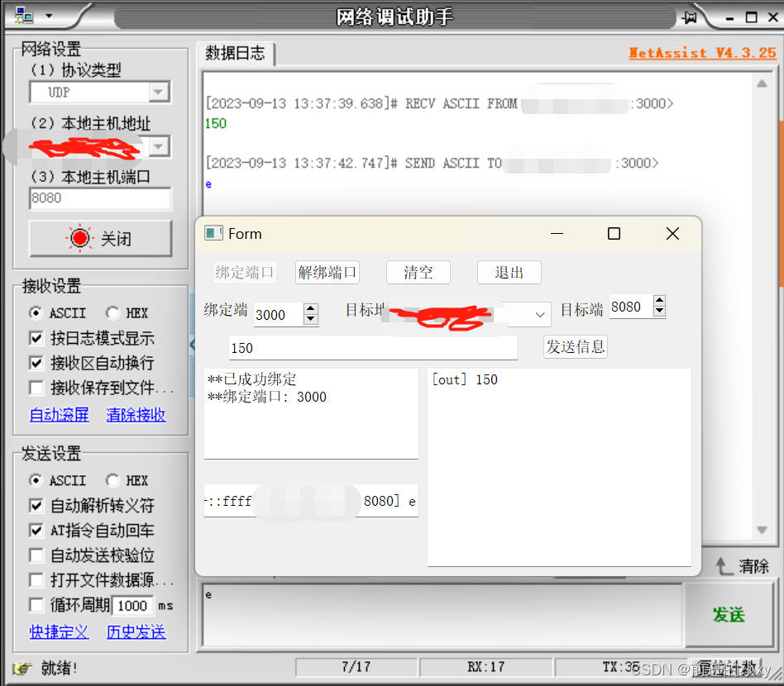Expand the 本地主机地址 dropdown
This screenshot has width=784, height=686.
pos(159,146)
